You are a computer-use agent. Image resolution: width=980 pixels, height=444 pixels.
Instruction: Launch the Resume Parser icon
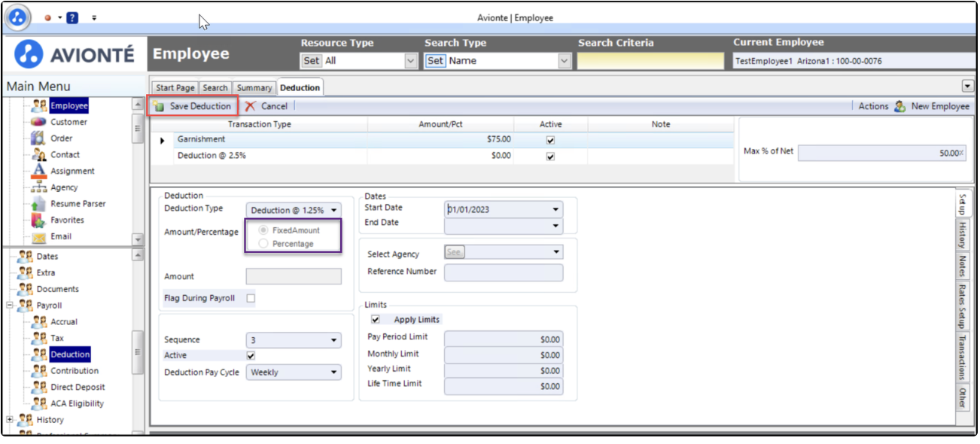pyautogui.click(x=38, y=204)
